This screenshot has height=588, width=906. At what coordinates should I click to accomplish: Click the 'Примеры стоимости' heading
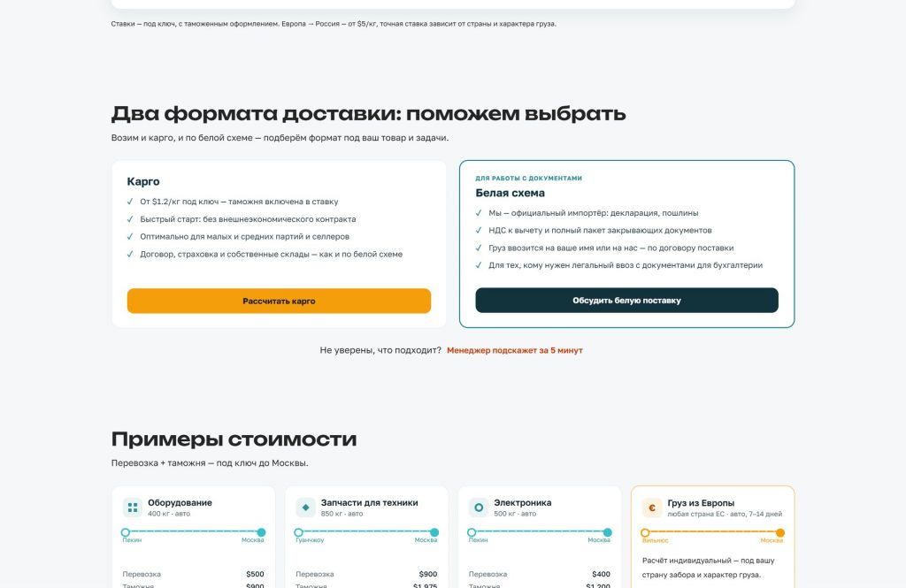[x=234, y=439]
